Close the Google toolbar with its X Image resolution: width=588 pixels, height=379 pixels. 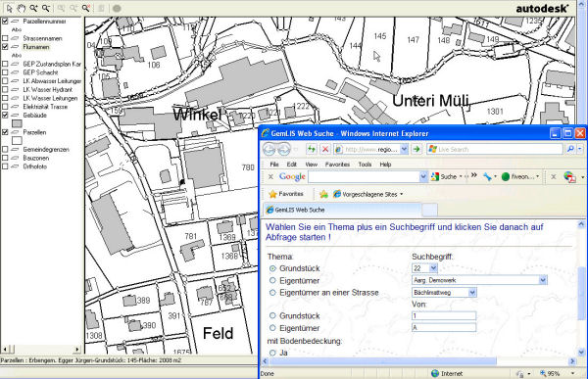pyautogui.click(x=270, y=176)
